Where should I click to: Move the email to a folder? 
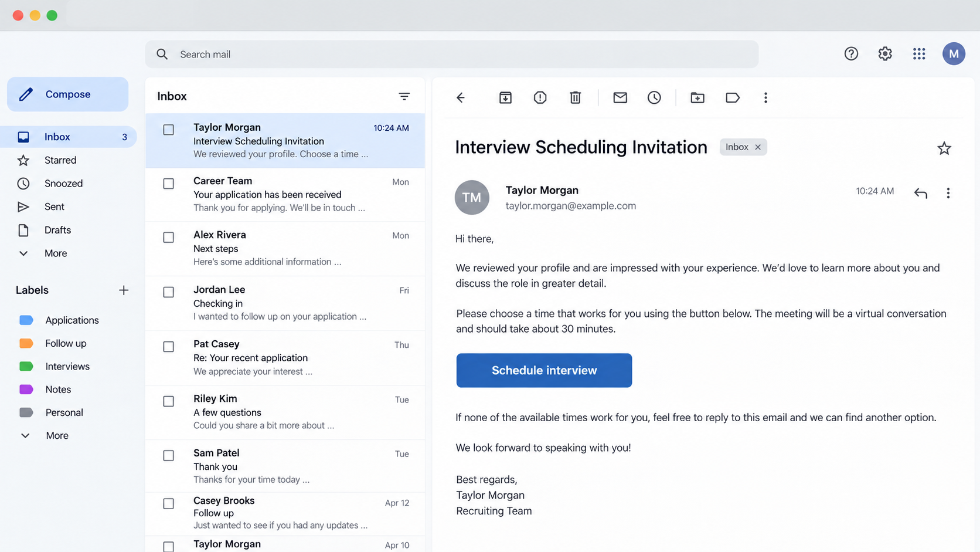[x=697, y=97]
